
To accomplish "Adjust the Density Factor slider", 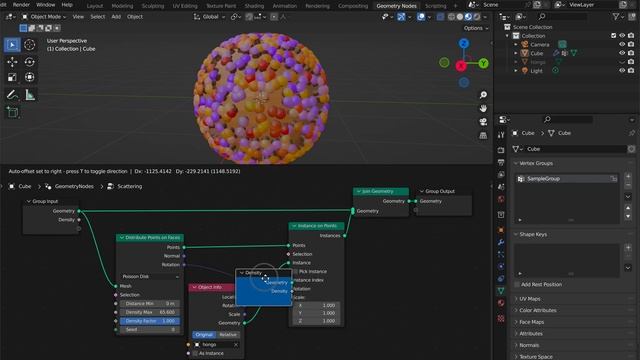I will pyautogui.click(x=149, y=321).
